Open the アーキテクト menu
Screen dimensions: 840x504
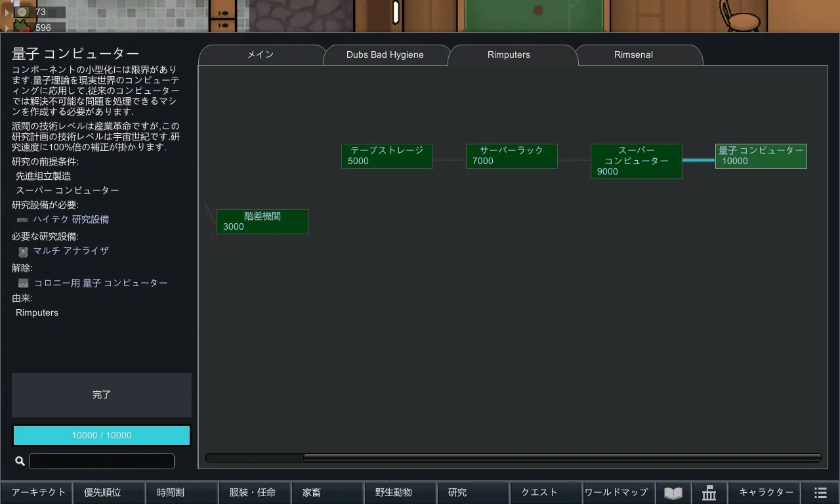(x=38, y=493)
